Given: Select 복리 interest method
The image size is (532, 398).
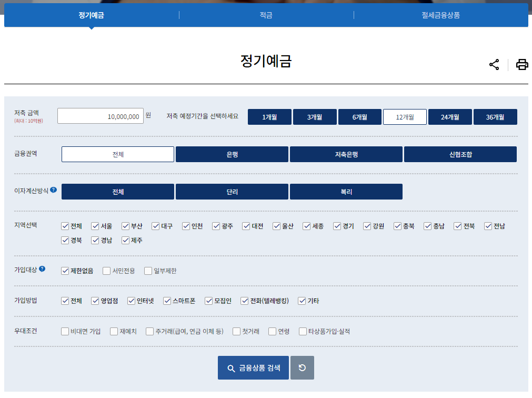Looking at the screenshot, I should coord(346,192).
